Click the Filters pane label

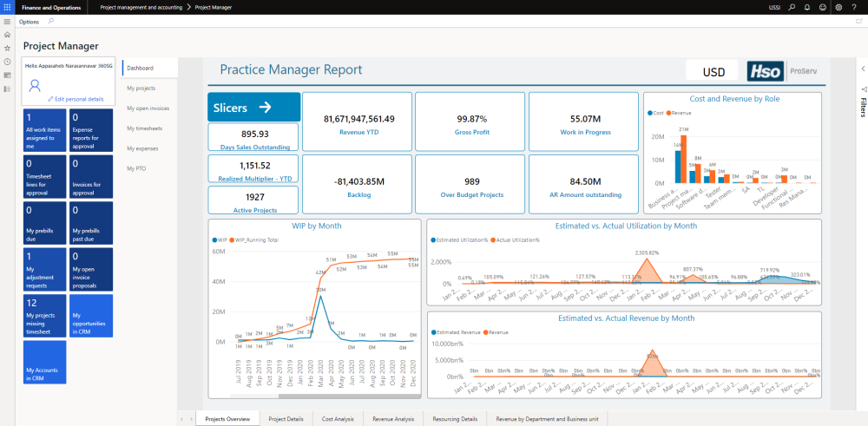coord(863,108)
